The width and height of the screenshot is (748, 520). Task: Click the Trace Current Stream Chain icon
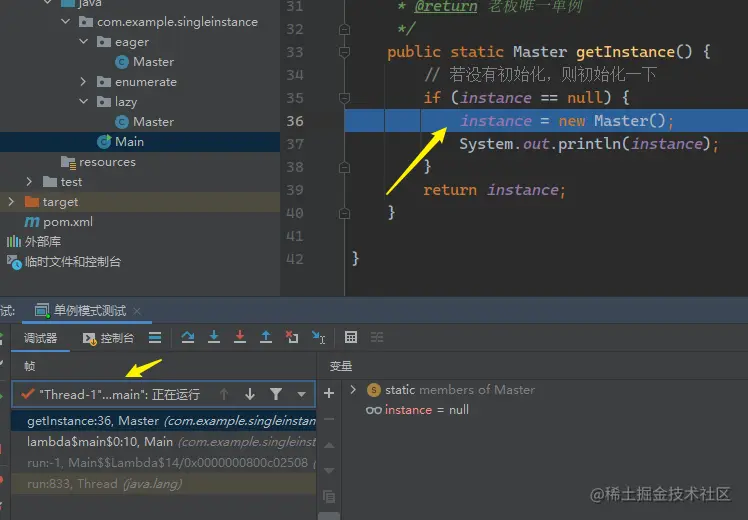click(x=377, y=337)
